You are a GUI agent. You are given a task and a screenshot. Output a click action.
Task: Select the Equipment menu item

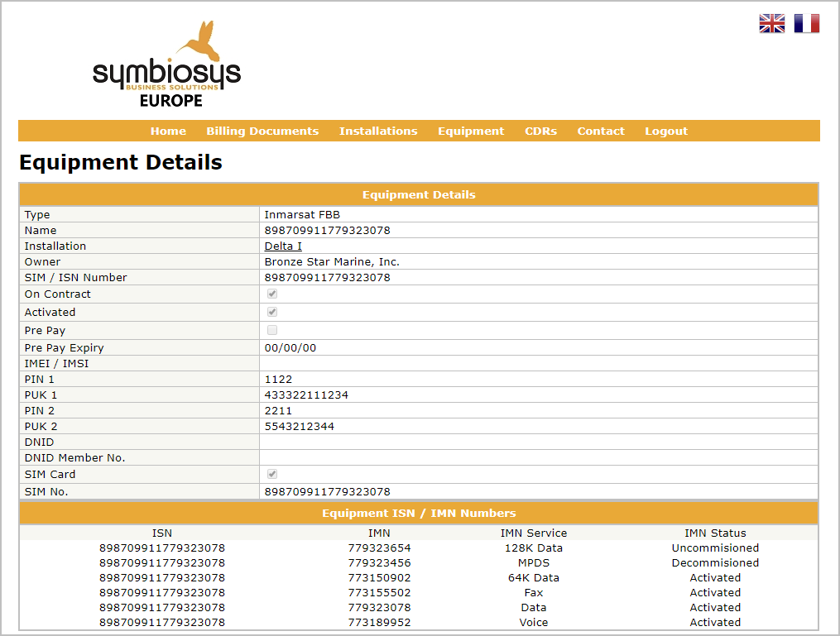pyautogui.click(x=471, y=131)
